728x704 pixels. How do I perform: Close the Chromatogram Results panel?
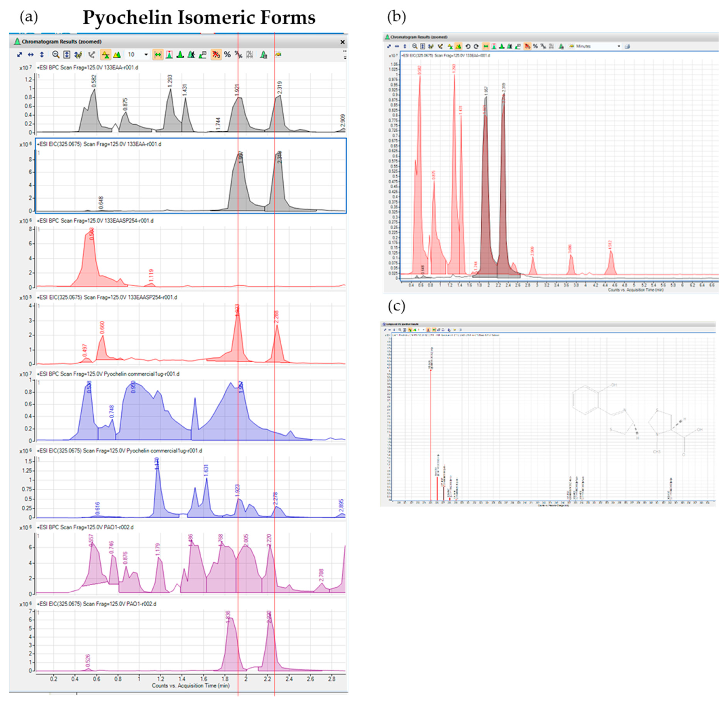[343, 42]
